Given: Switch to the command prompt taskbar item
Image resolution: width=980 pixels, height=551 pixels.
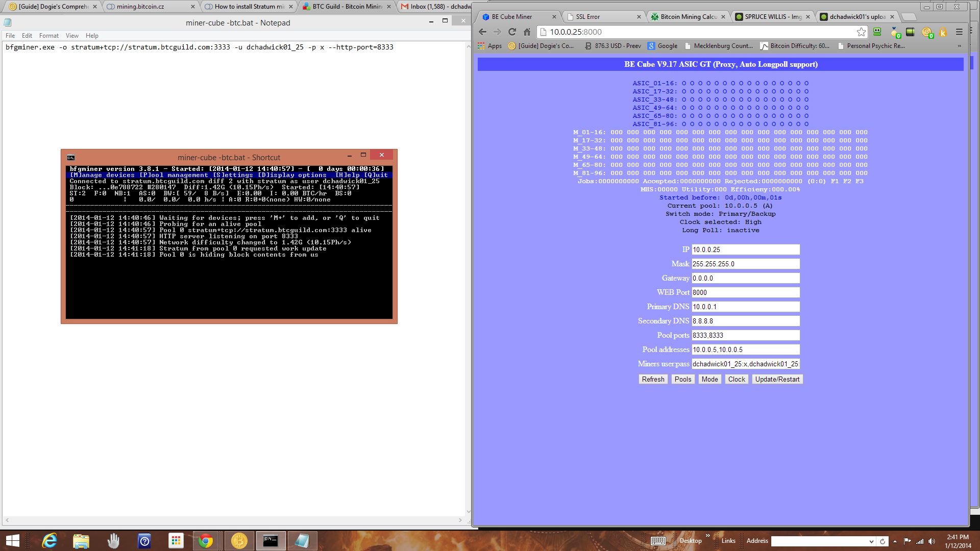Looking at the screenshot, I should point(271,541).
